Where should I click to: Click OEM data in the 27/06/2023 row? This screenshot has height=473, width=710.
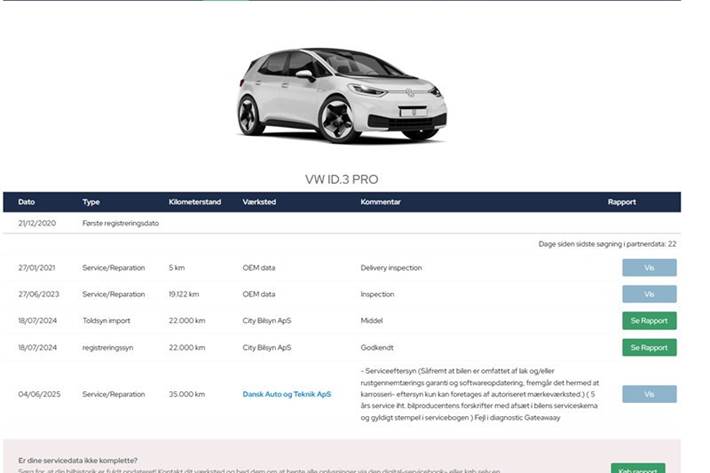click(259, 294)
